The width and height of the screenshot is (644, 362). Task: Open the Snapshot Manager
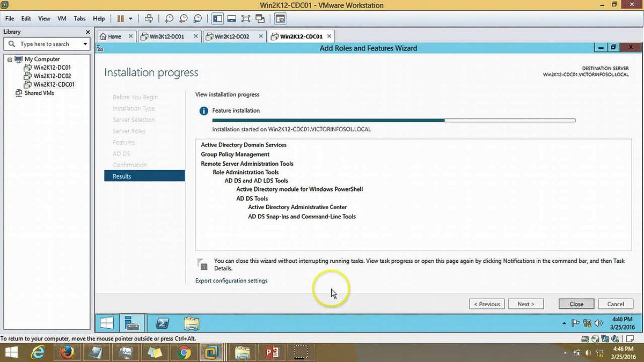point(197,18)
